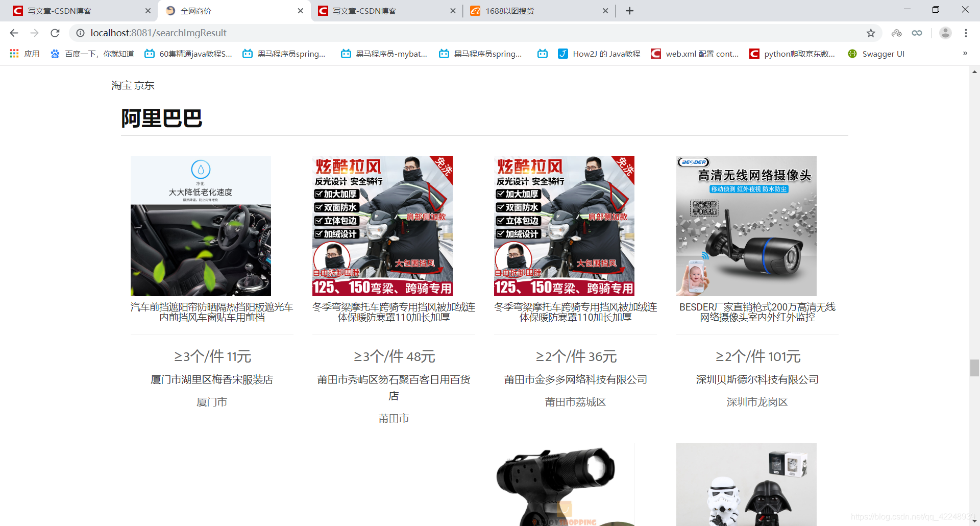
Task: Open site information icon in address bar
Action: tap(80, 33)
